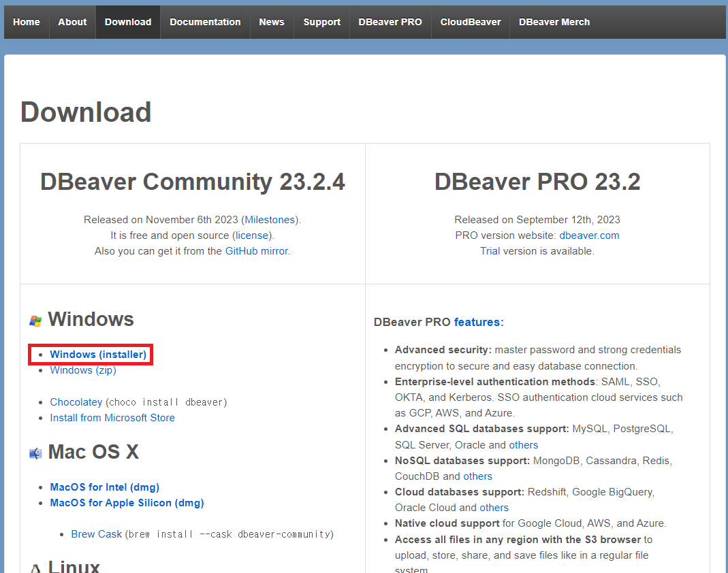Image resolution: width=728 pixels, height=573 pixels.
Task: Open others link after Oracle and
Action: point(524,445)
